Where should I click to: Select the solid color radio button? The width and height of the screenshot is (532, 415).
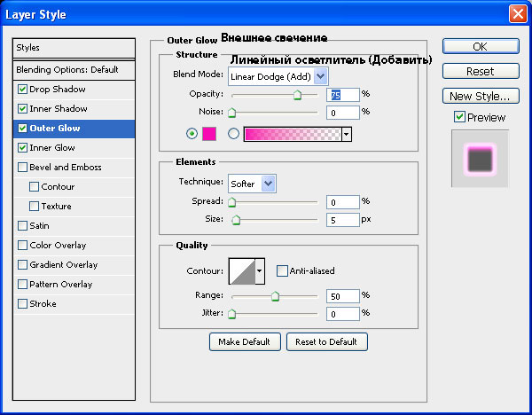(x=192, y=134)
